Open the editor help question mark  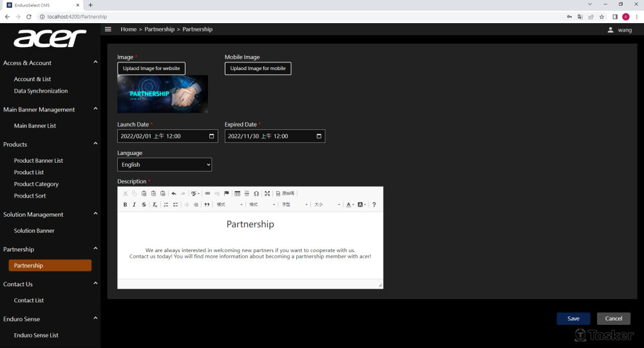pyautogui.click(x=374, y=205)
